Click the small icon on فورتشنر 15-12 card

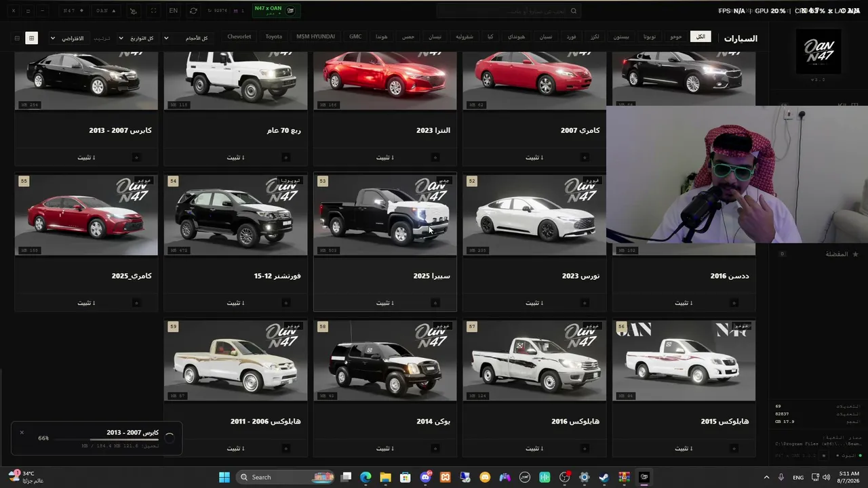click(x=285, y=303)
